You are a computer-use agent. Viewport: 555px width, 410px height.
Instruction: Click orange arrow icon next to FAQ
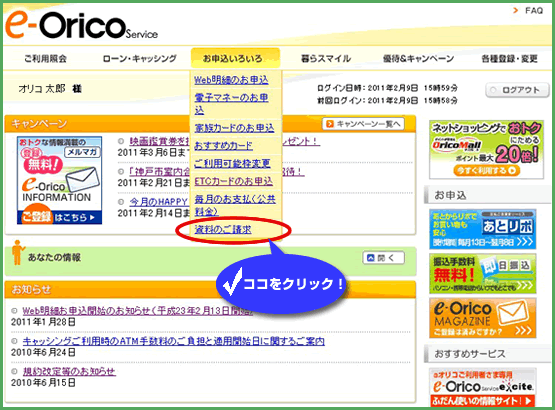[x=516, y=11]
